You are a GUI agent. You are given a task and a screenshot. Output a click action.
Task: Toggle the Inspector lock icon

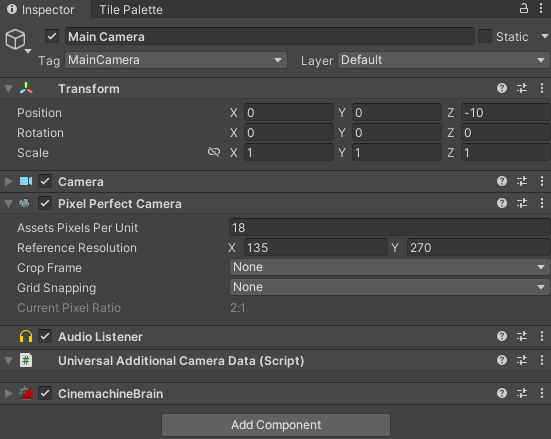(524, 8)
